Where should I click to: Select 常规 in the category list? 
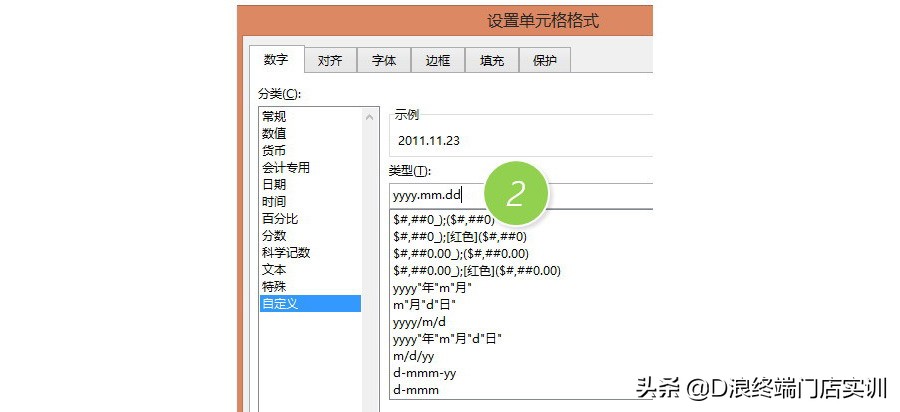[311, 116]
